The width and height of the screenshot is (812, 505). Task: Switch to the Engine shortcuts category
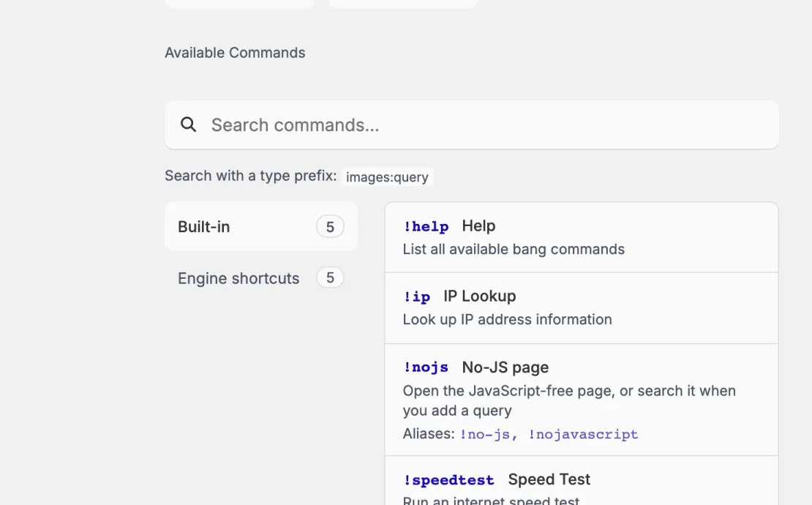261,278
